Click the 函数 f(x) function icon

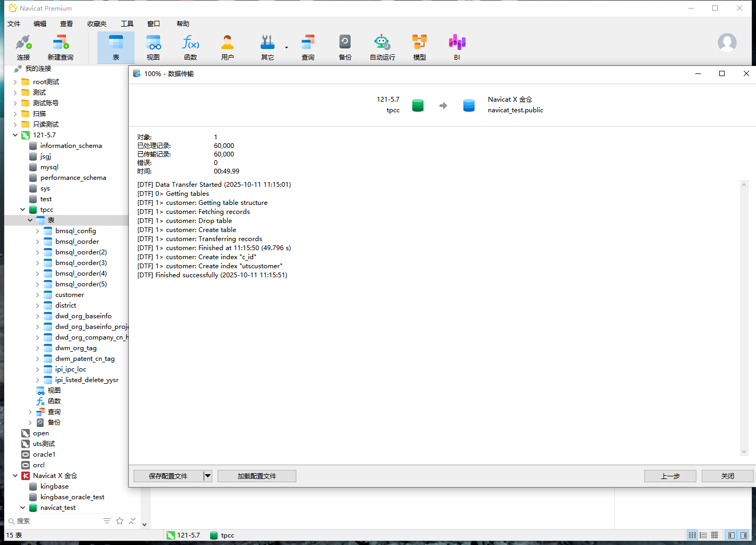(190, 47)
